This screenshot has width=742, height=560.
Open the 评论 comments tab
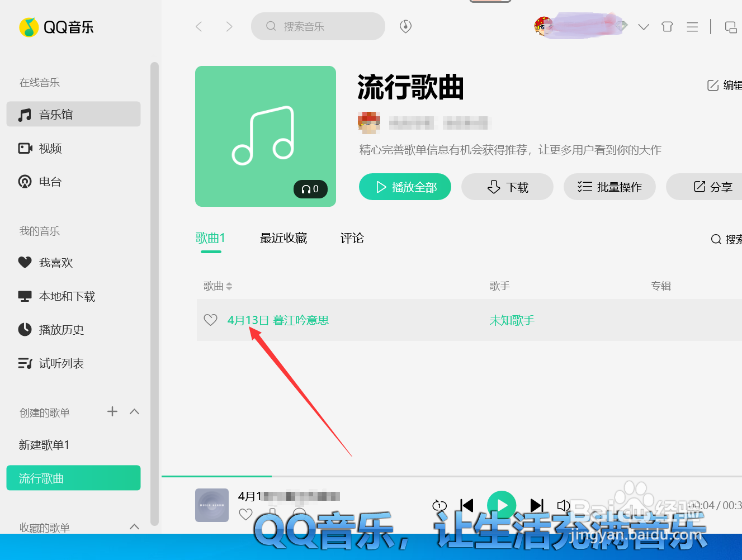pyautogui.click(x=352, y=238)
